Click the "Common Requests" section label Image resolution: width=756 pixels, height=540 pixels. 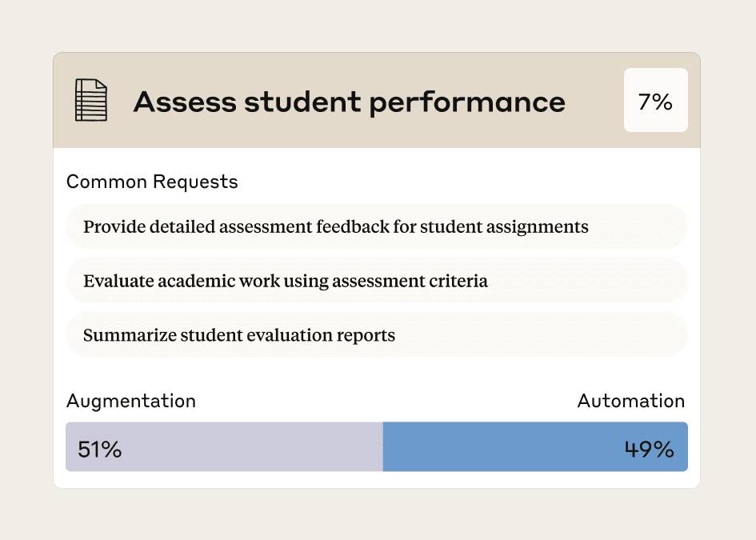click(x=152, y=182)
